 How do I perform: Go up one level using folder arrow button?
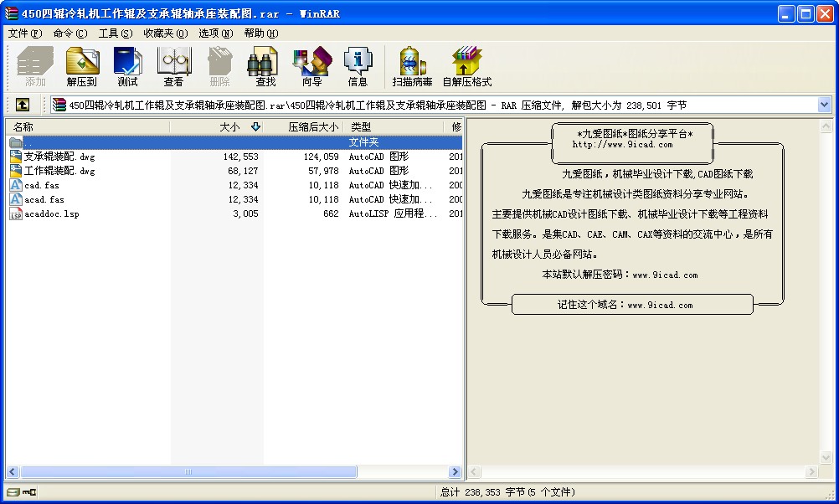coord(23,105)
